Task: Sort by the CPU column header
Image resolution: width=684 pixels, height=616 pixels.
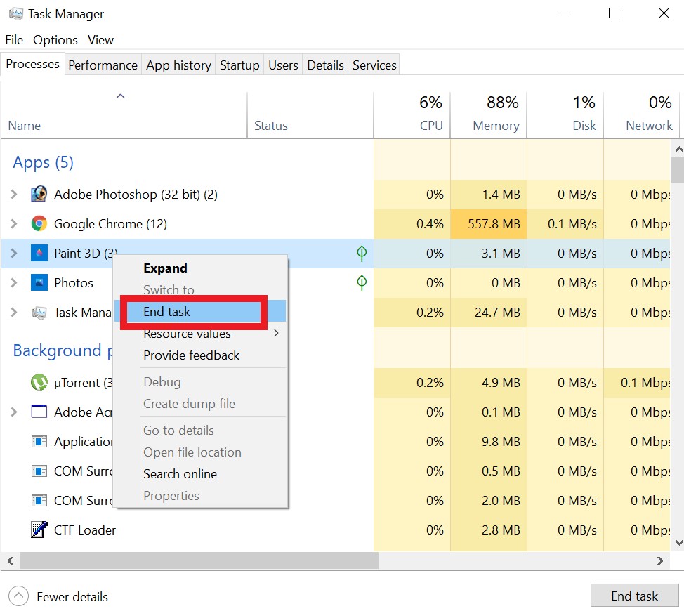Action: (412, 114)
